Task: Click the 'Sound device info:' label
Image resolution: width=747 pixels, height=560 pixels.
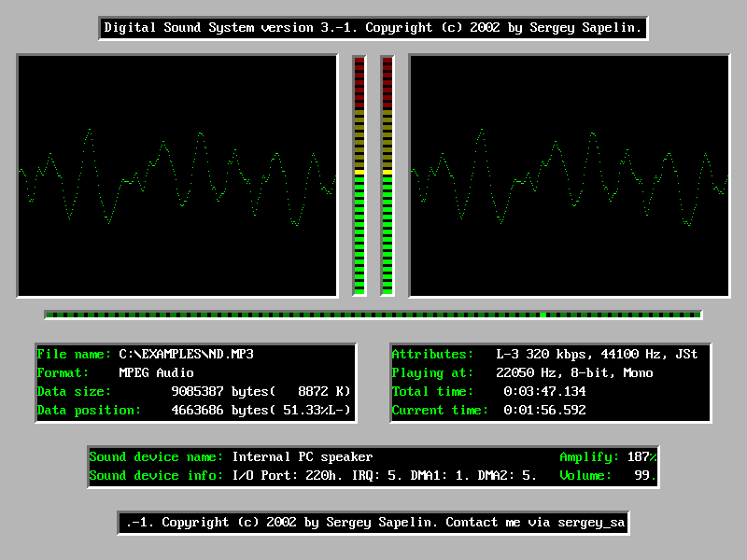Action: click(156, 475)
